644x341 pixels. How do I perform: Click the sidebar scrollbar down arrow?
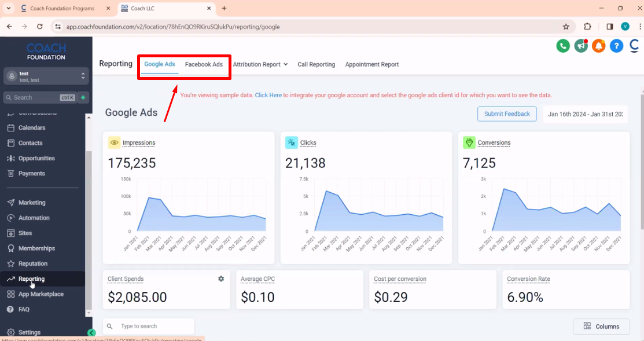click(x=89, y=313)
